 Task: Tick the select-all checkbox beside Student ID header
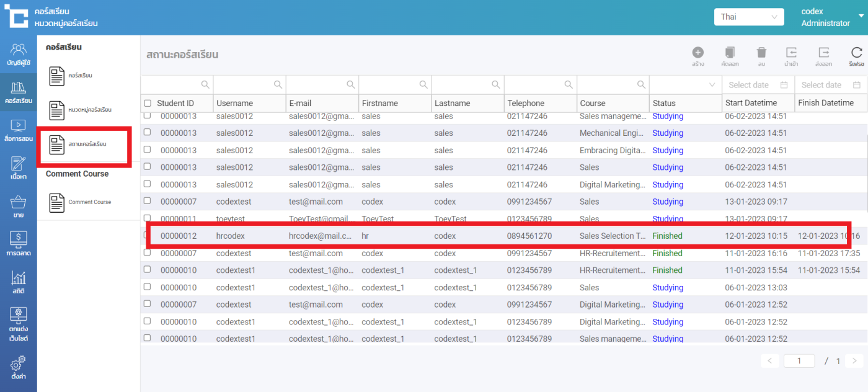click(148, 103)
